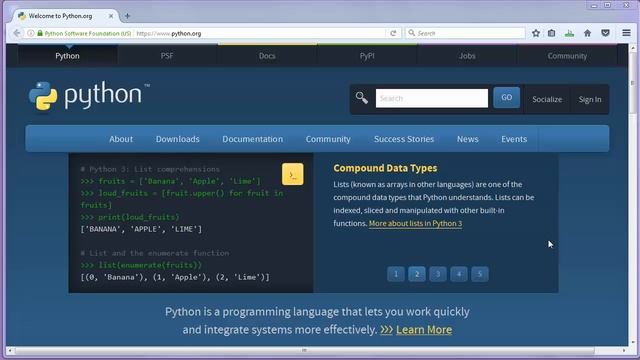Open the bookmarks list clipboard icon
This screenshot has width=640, height=360.
(x=551, y=33)
